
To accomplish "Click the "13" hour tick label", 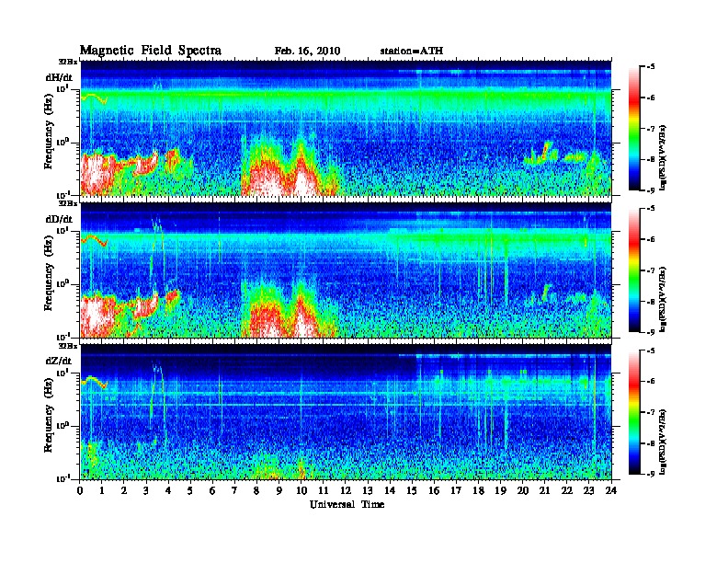I will pyautogui.click(x=368, y=491).
